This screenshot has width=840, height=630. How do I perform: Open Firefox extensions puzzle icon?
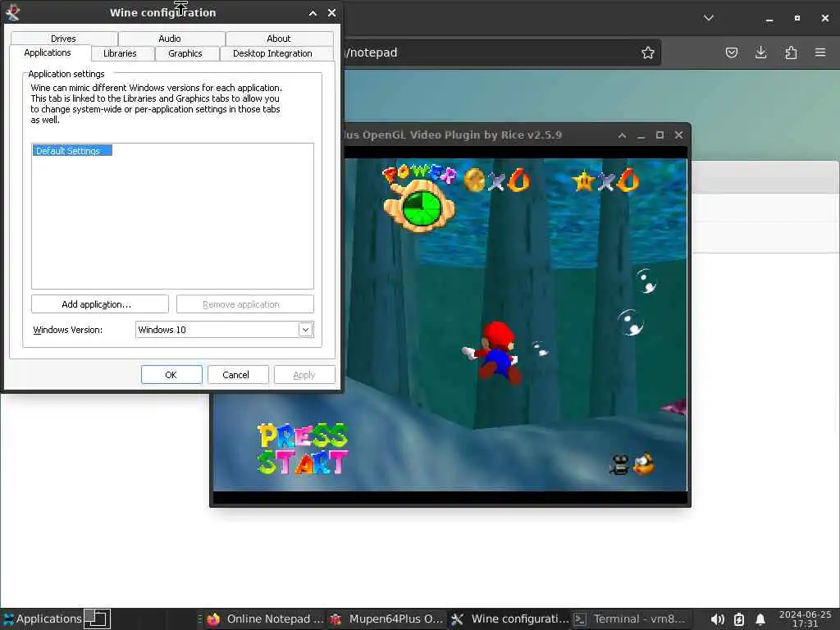(x=791, y=52)
